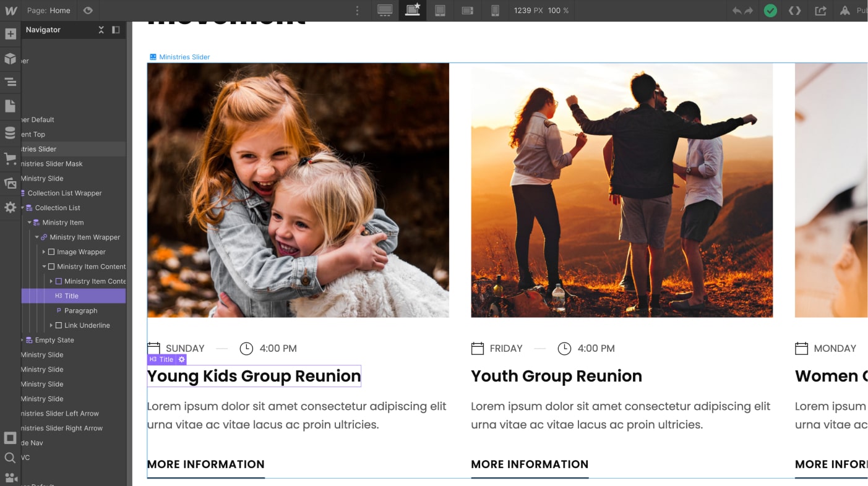The width and height of the screenshot is (868, 486).
Task: Open the Components panel
Action: 10,58
